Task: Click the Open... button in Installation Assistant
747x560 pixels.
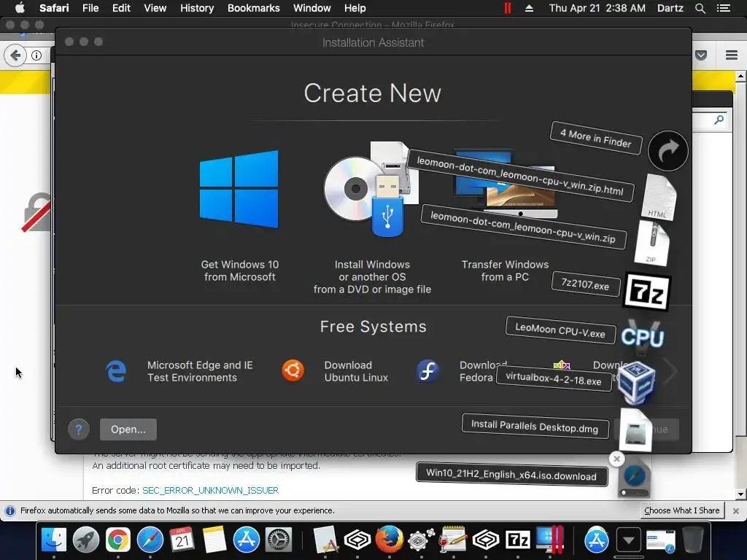Action: [x=128, y=429]
